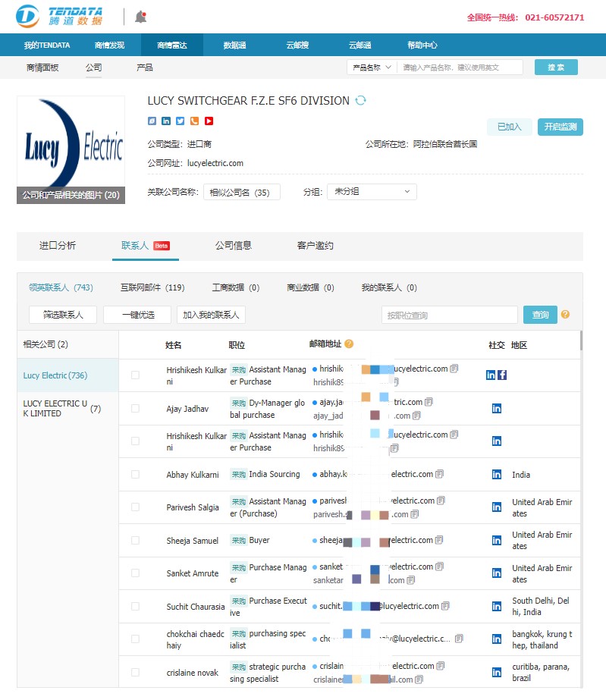This screenshot has width=606, height=700.
Task: Copy Sheeja Samuel's email via copy icon
Action: [x=439, y=540]
